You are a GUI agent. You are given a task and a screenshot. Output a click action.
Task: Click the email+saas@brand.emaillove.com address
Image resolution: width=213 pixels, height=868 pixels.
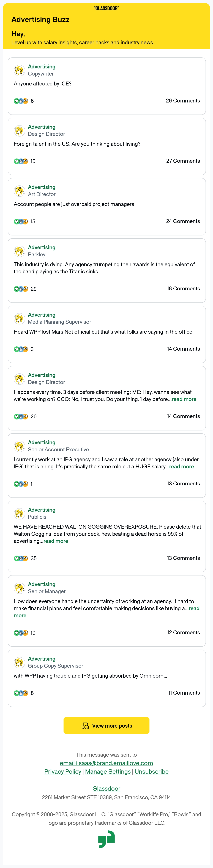pyautogui.click(x=106, y=763)
